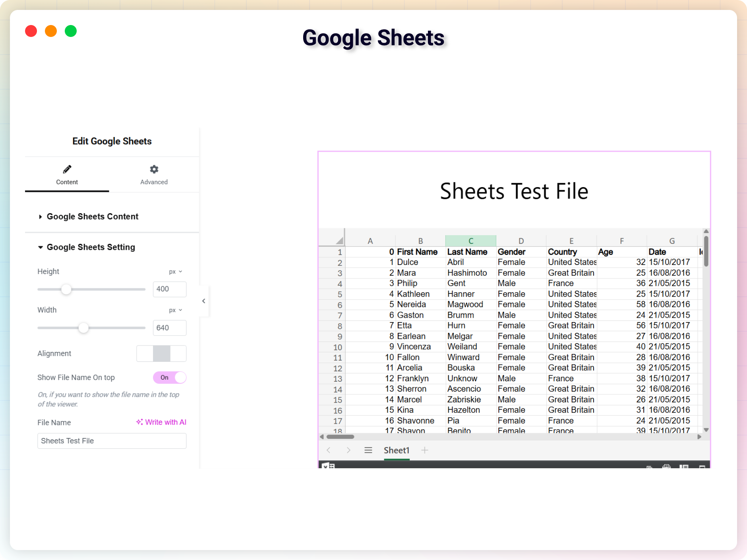Select right alignment option
Screen dimensions: 747x560
178,353
